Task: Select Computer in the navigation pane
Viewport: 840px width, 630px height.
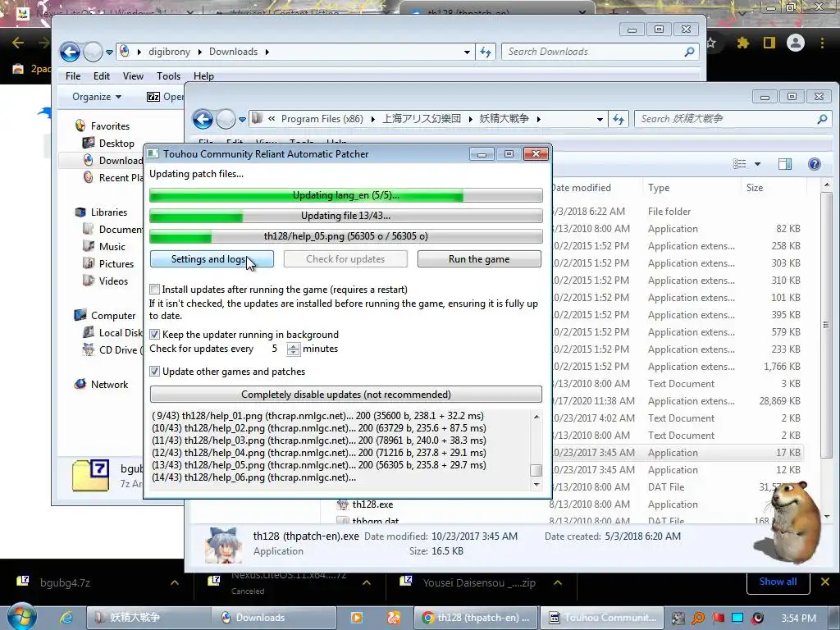Action: pos(113,316)
